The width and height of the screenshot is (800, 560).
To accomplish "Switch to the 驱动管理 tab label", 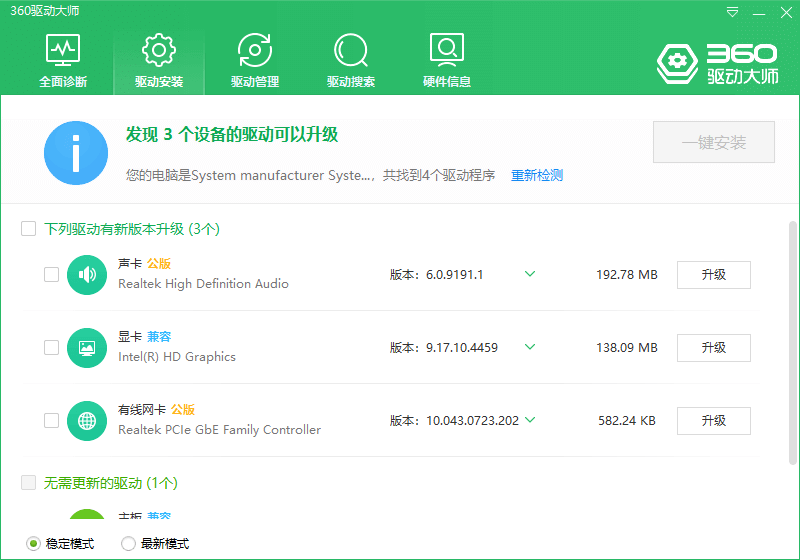I will (x=255, y=82).
